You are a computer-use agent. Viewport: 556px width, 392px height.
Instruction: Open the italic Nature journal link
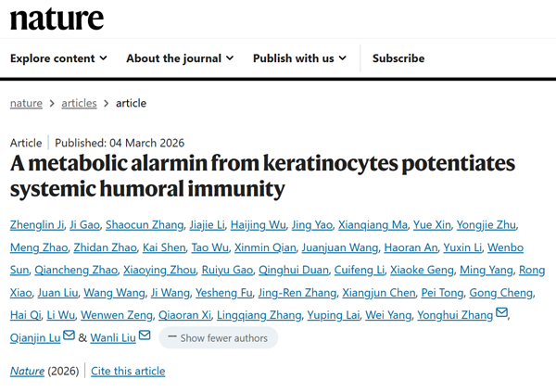click(27, 371)
